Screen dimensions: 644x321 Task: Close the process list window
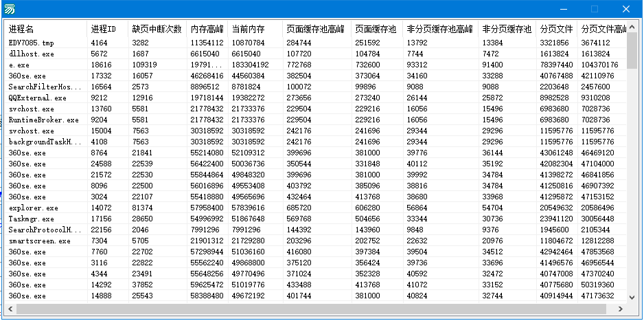pyautogui.click(x=626, y=9)
